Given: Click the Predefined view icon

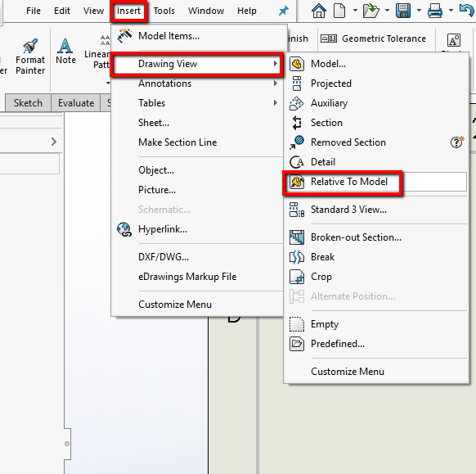Looking at the screenshot, I should 297,344.
